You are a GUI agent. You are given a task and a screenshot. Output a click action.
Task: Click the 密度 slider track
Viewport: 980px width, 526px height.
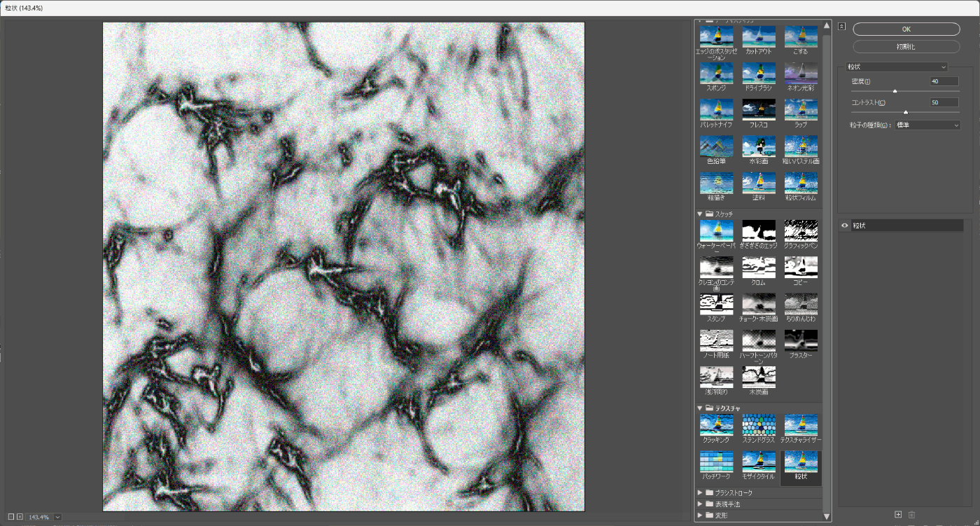(x=905, y=91)
